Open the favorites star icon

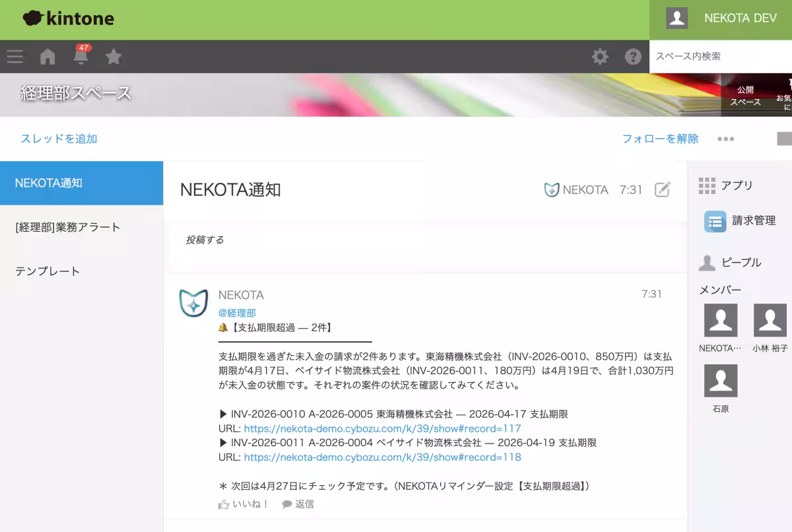point(114,57)
